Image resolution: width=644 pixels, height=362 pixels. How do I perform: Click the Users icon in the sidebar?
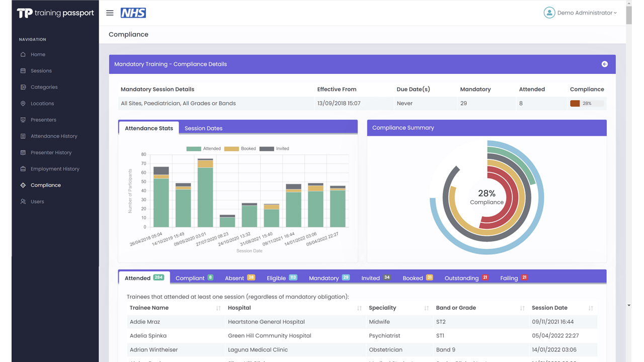[x=23, y=202]
